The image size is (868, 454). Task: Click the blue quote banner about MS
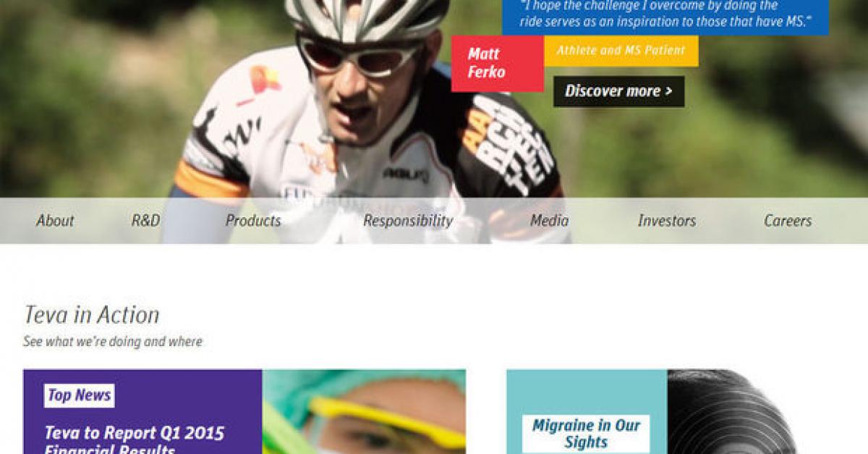click(665, 16)
